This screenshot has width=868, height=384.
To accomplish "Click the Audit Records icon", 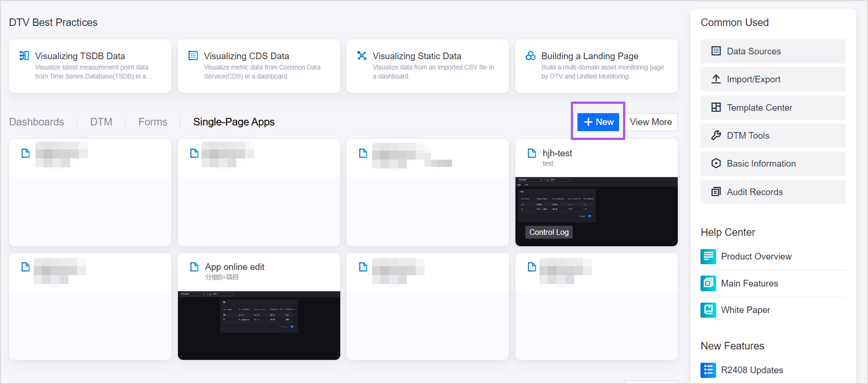I will pyautogui.click(x=716, y=192).
